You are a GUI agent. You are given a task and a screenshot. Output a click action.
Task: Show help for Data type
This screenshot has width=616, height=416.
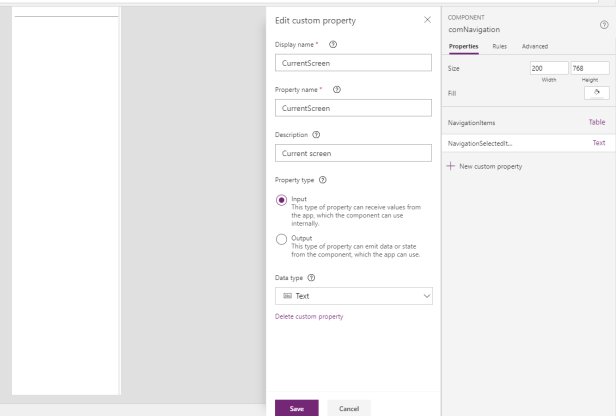309,276
